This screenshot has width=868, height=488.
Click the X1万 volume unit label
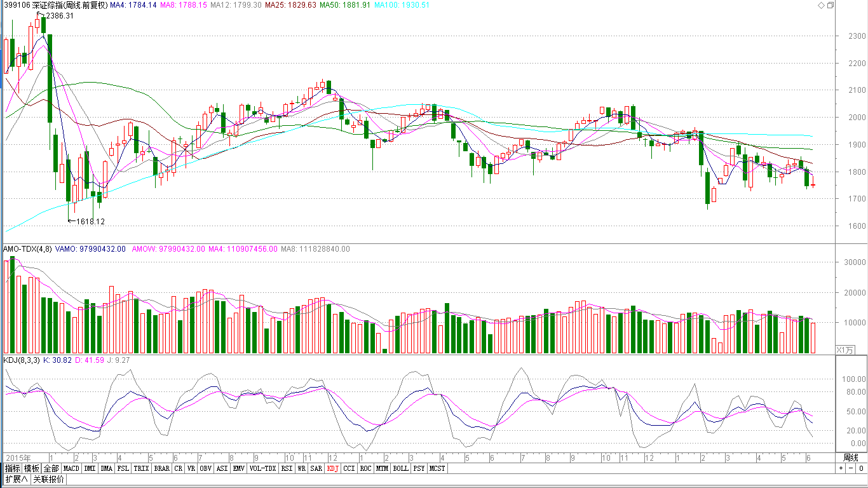845,349
